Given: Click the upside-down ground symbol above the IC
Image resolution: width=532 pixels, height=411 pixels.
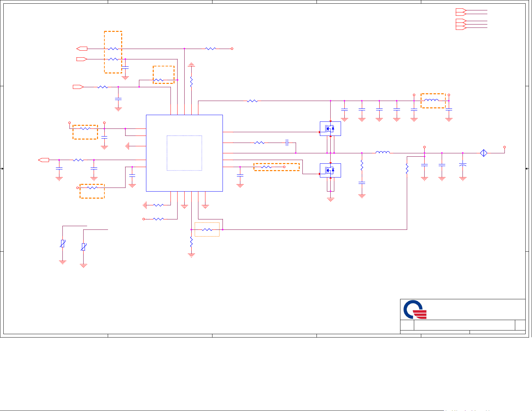Looking at the screenshot, I should coord(191,64).
